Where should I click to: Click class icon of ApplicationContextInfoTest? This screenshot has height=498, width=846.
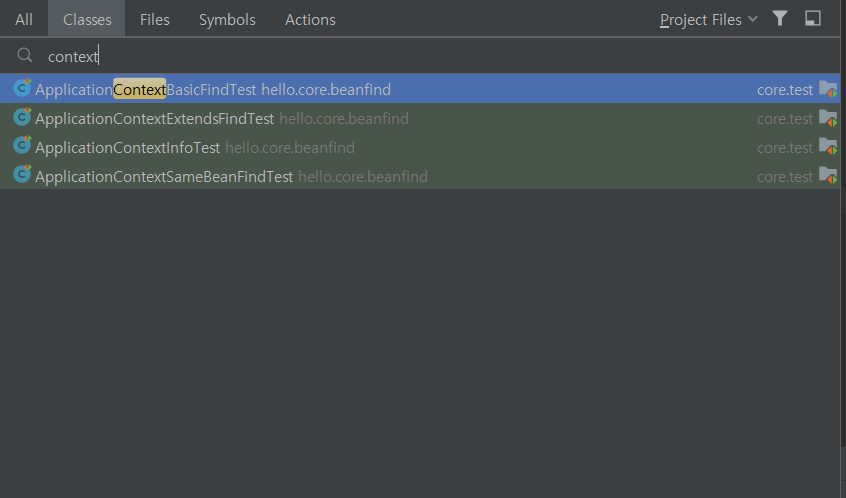(x=22, y=146)
